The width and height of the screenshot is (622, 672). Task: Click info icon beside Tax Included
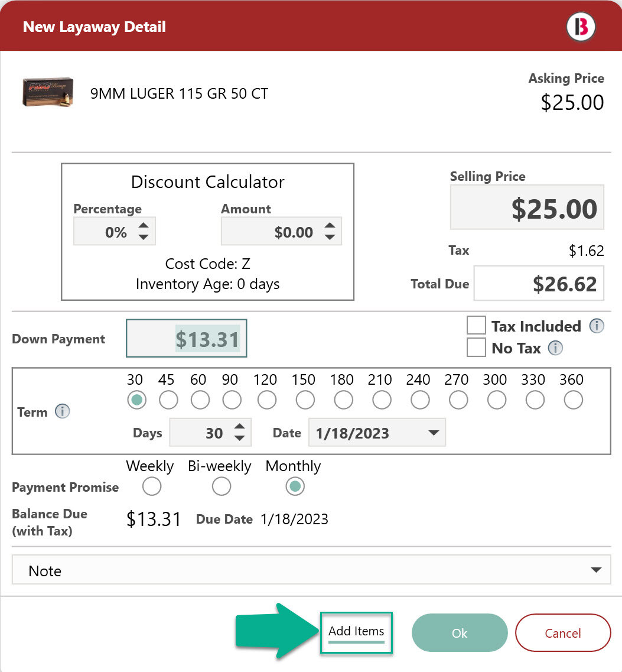(597, 326)
